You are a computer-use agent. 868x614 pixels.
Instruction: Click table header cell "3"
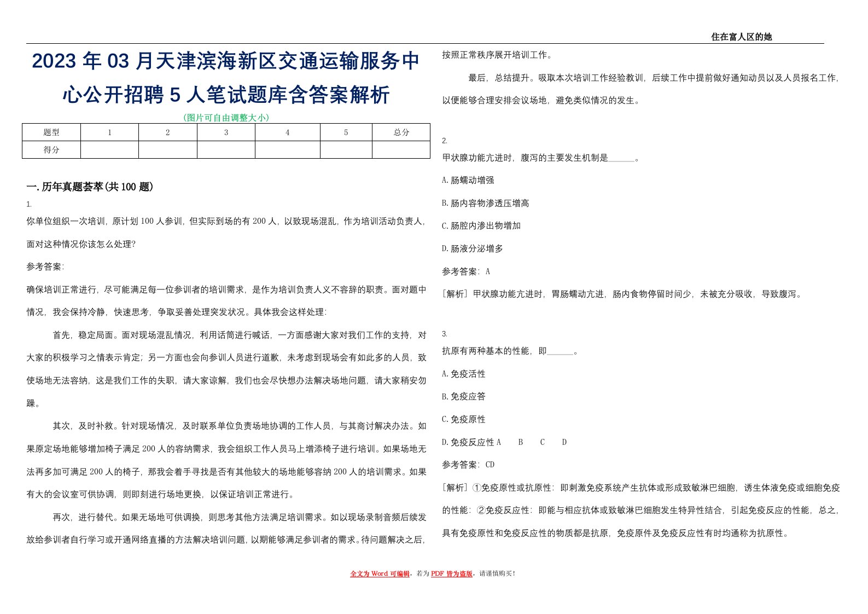(x=226, y=132)
